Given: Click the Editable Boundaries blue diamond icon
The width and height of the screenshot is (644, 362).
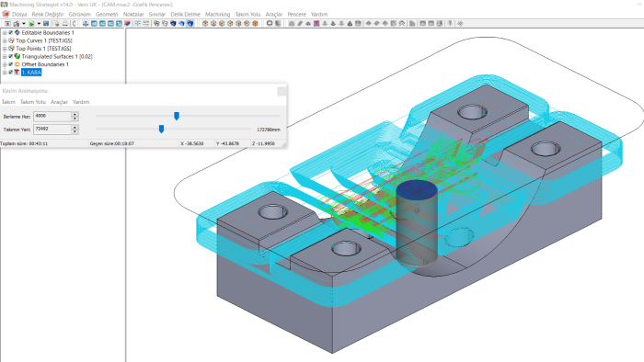Looking at the screenshot, I should pyautogui.click(x=17, y=32).
